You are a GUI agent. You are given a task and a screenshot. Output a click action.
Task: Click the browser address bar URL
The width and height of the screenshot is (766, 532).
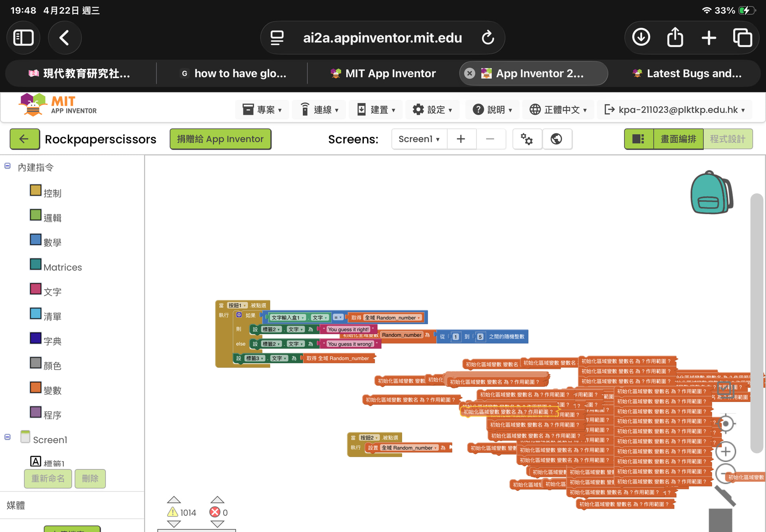pyautogui.click(x=382, y=37)
